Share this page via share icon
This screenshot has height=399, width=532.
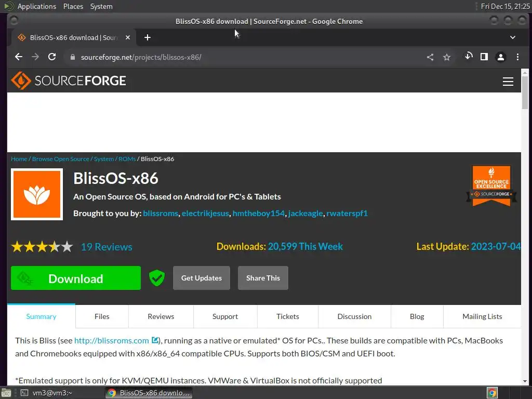[430, 57]
